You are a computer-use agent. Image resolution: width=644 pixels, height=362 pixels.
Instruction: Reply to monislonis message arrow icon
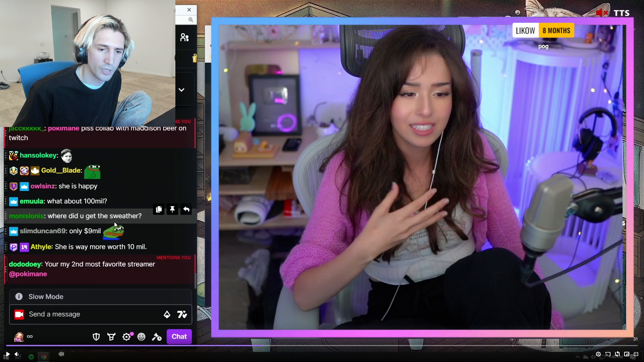pos(186,209)
